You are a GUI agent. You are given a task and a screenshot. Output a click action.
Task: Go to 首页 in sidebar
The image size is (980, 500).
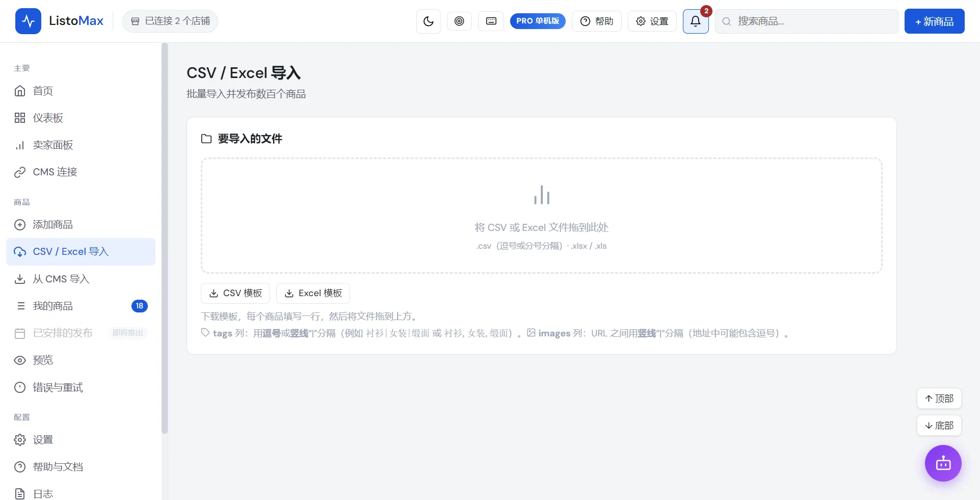tap(81, 91)
